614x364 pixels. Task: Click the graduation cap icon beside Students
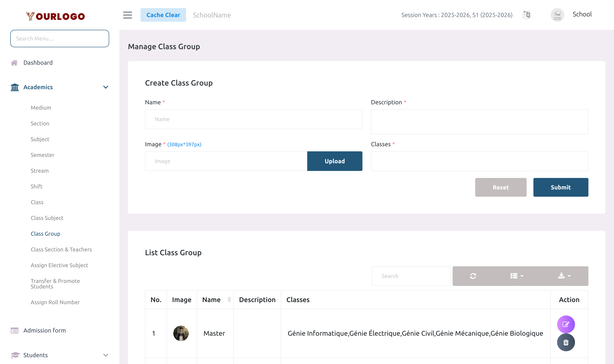[14, 355]
